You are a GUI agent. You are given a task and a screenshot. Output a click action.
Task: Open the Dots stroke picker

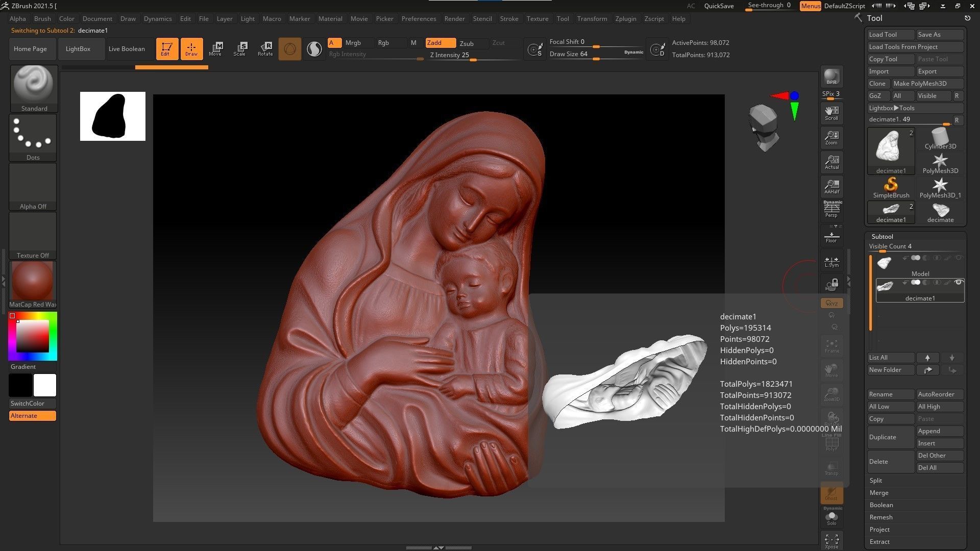pos(33,137)
